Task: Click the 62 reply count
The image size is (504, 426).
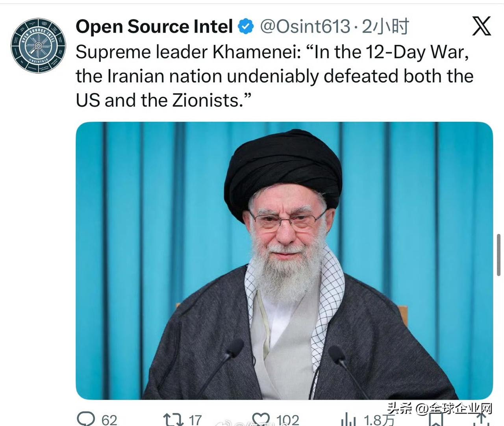Action: click(x=109, y=420)
